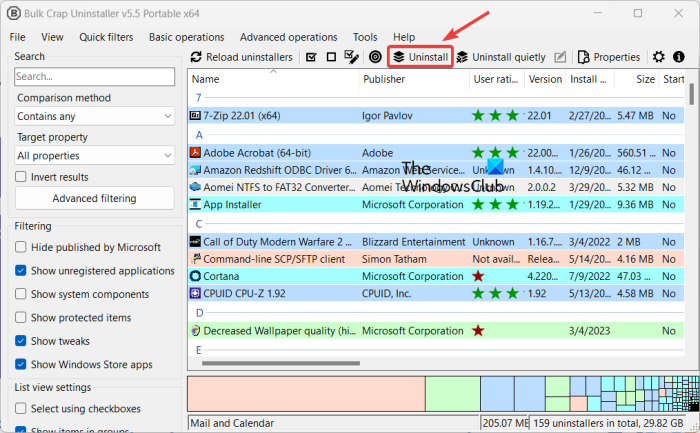Image resolution: width=700 pixels, height=433 pixels.
Task: Click the vertical scrollbar of the list
Action: [x=692, y=94]
